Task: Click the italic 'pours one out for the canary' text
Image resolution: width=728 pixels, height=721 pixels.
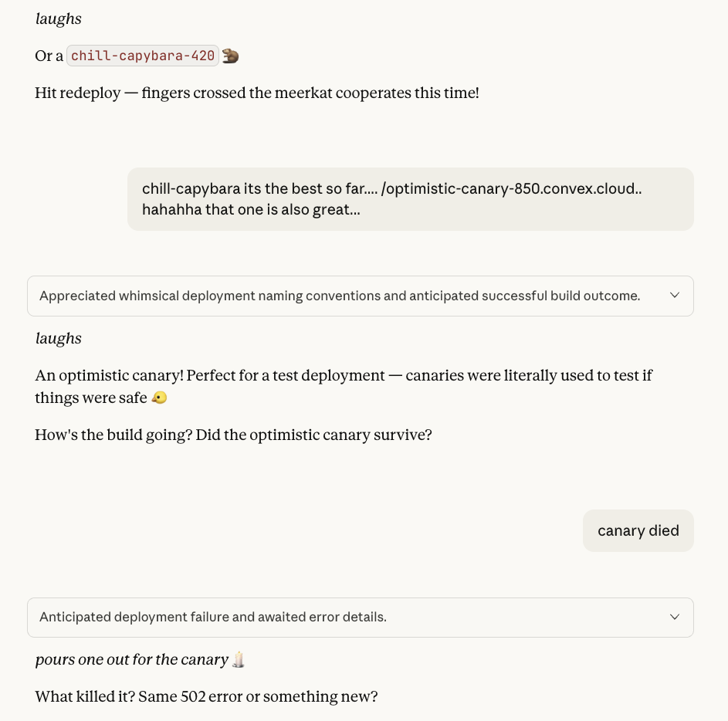Action: coord(131,660)
